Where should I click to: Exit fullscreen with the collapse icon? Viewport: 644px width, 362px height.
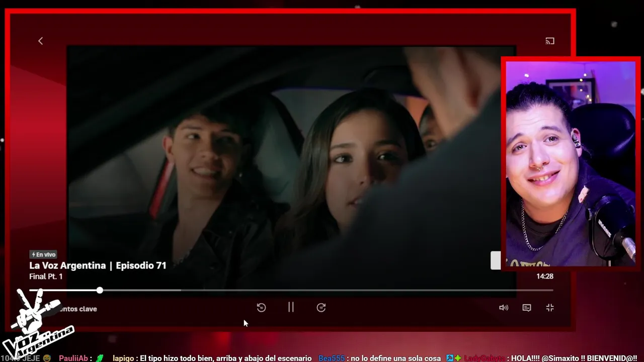[x=550, y=308]
